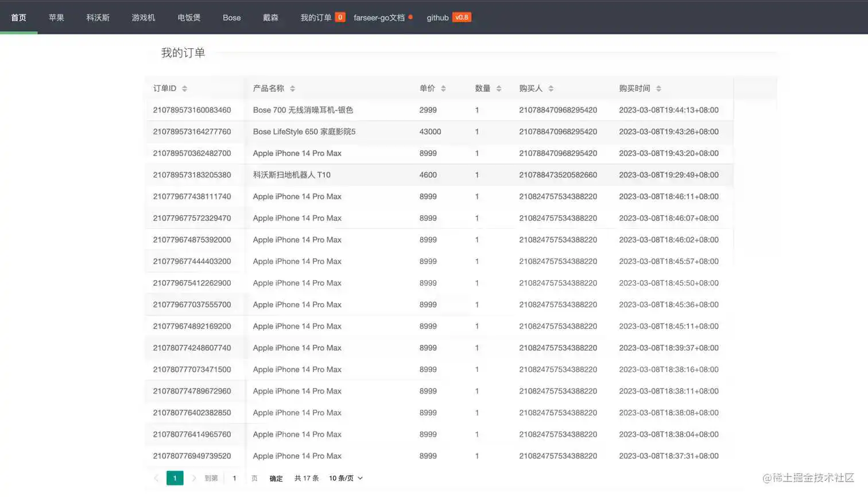Open the 苹果 nav item
Image resolution: width=868 pixels, height=497 pixels.
[56, 17]
